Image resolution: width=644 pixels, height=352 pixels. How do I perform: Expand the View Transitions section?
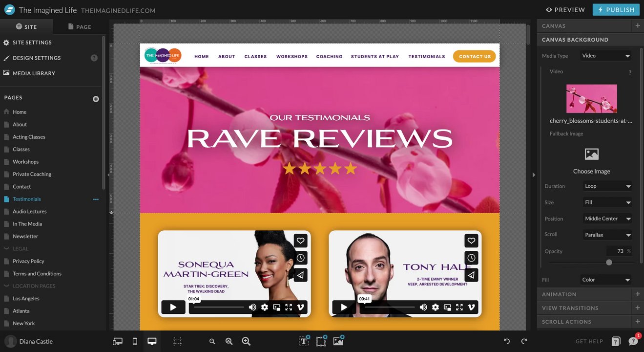tap(638, 308)
